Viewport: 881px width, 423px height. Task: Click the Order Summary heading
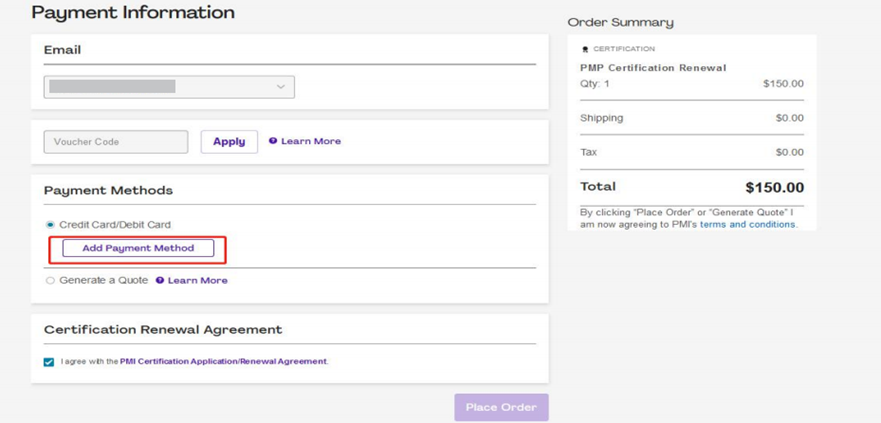point(620,22)
